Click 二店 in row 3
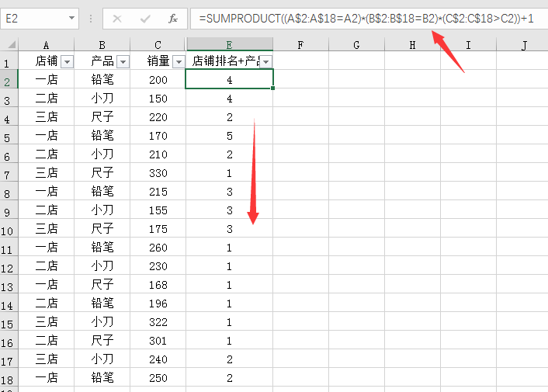This screenshot has width=548, height=392. tap(46, 99)
